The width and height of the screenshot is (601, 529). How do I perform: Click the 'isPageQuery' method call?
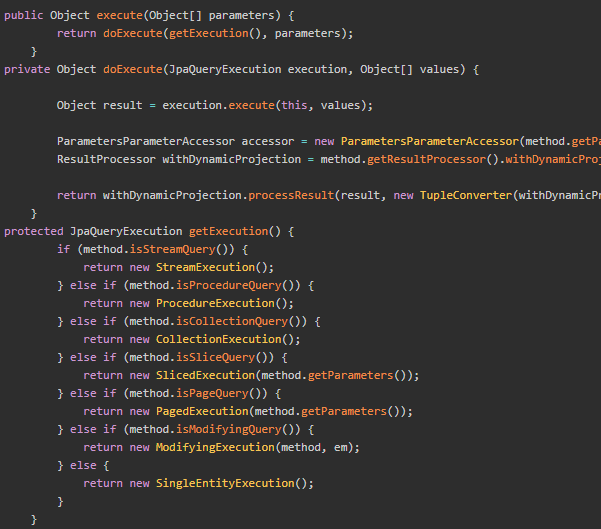coord(212,394)
